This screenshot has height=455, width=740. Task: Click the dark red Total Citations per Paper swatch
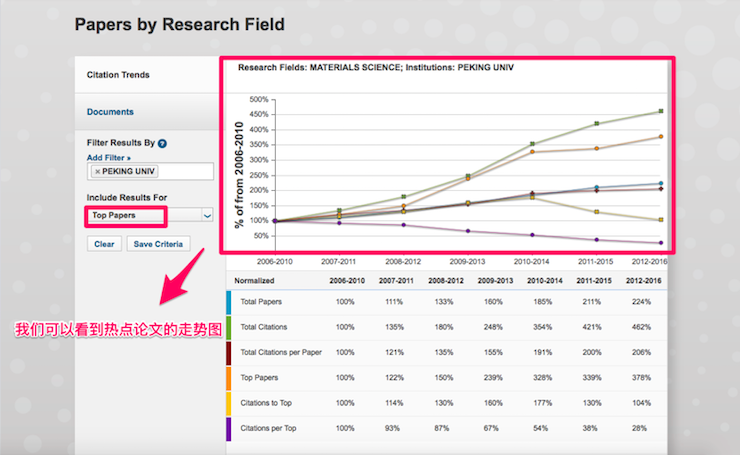coord(229,354)
